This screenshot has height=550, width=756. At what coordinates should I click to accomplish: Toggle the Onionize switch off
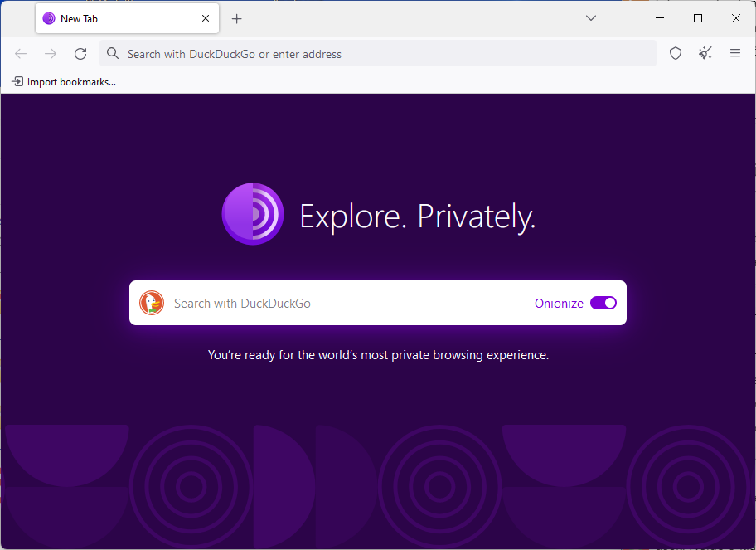click(603, 303)
